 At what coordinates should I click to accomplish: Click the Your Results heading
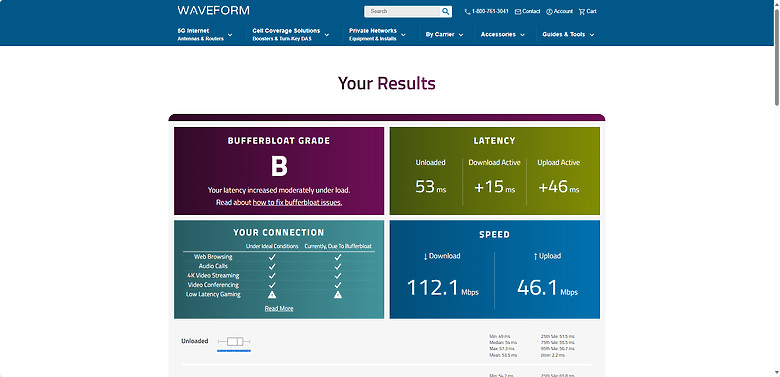[x=387, y=83]
